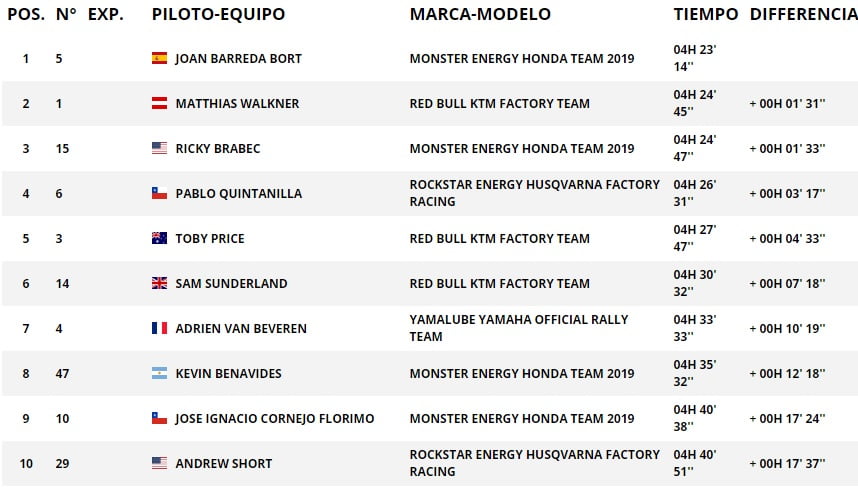
Task: Click the US flag beside Ricky Brabec
Action: 159,148
